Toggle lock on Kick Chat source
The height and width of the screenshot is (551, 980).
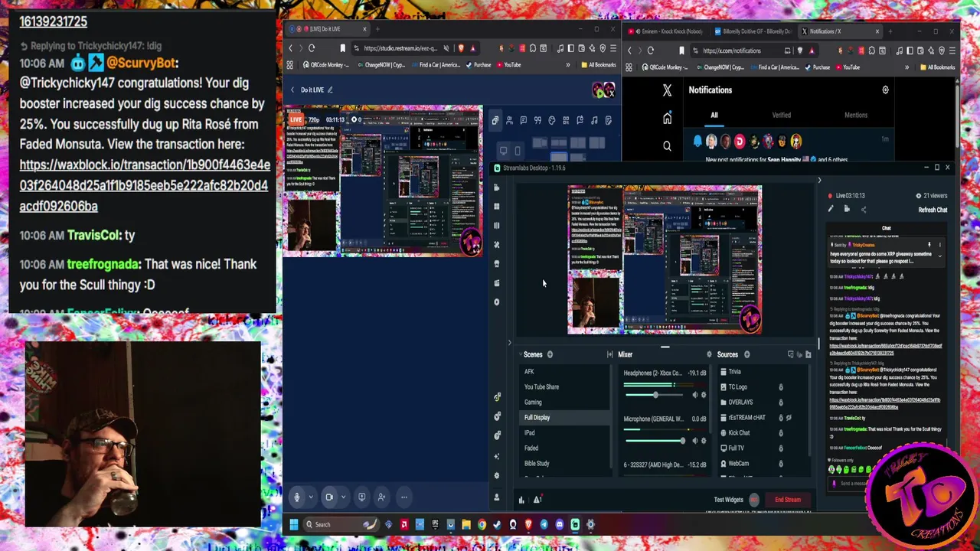(x=781, y=433)
